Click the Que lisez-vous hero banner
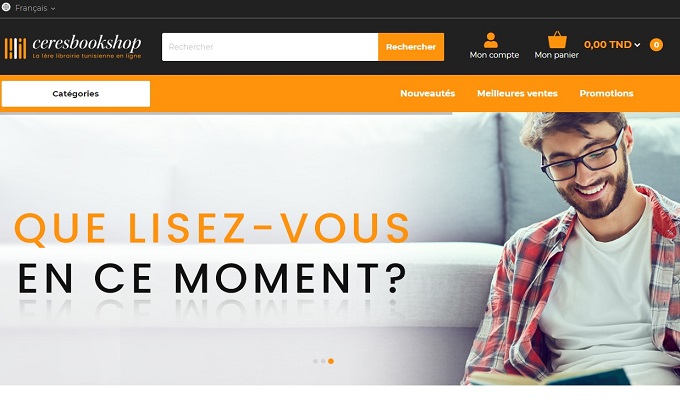Screen dimensions: 680x400 340,249
